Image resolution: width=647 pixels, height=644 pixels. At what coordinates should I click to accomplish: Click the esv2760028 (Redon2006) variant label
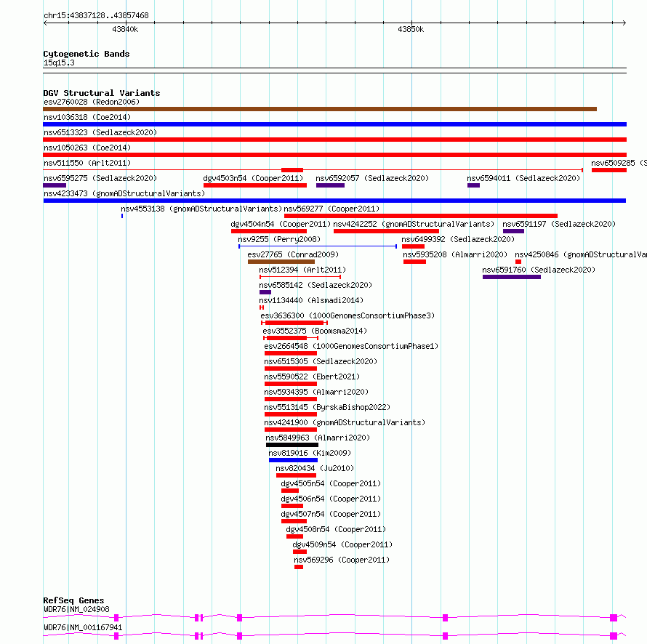[92, 102]
